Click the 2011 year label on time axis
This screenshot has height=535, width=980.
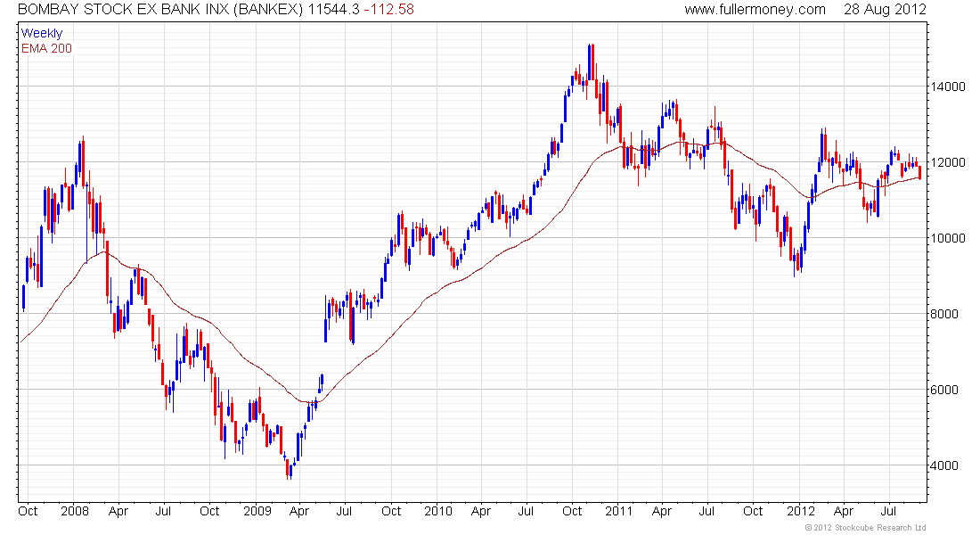tap(619, 511)
